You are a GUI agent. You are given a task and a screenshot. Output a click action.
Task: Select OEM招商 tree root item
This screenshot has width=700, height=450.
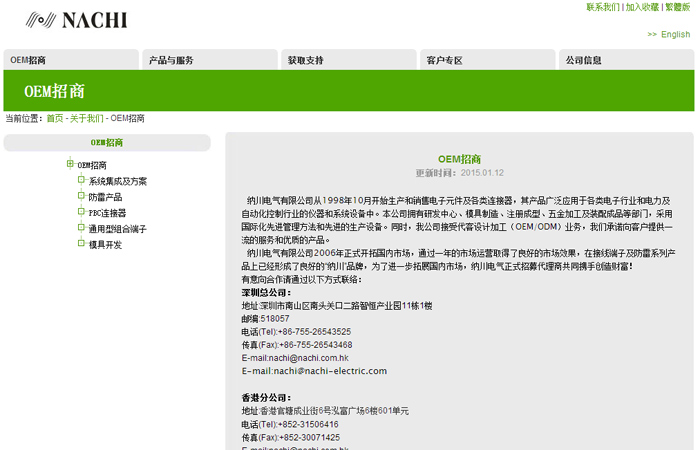tap(92, 165)
